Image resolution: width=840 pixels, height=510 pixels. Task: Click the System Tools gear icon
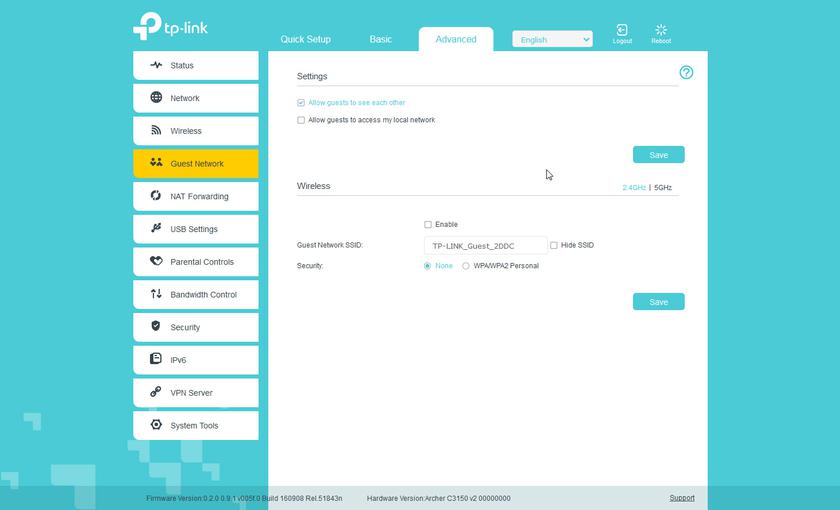(x=156, y=424)
